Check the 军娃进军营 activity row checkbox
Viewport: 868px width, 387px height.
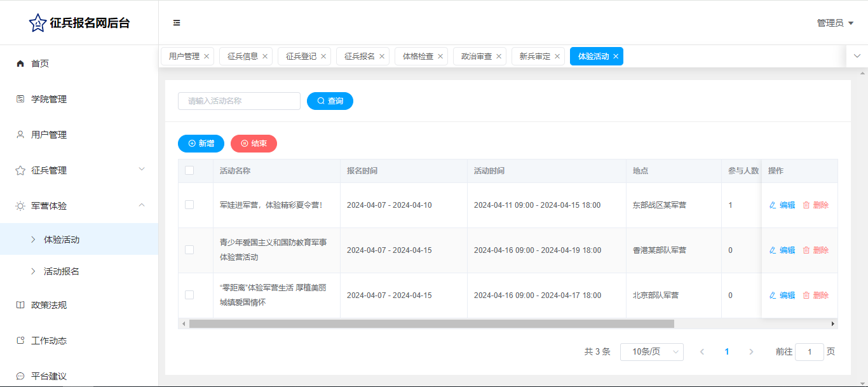coord(189,205)
